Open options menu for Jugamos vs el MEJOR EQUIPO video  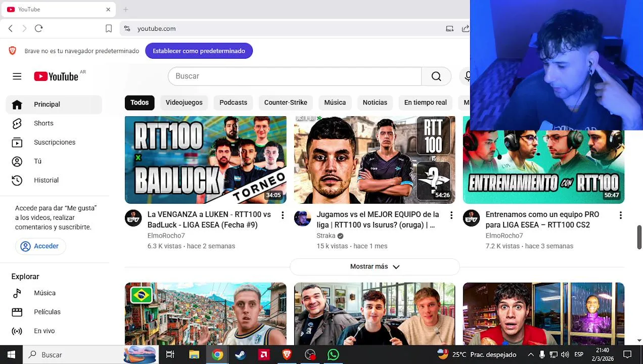point(451,215)
